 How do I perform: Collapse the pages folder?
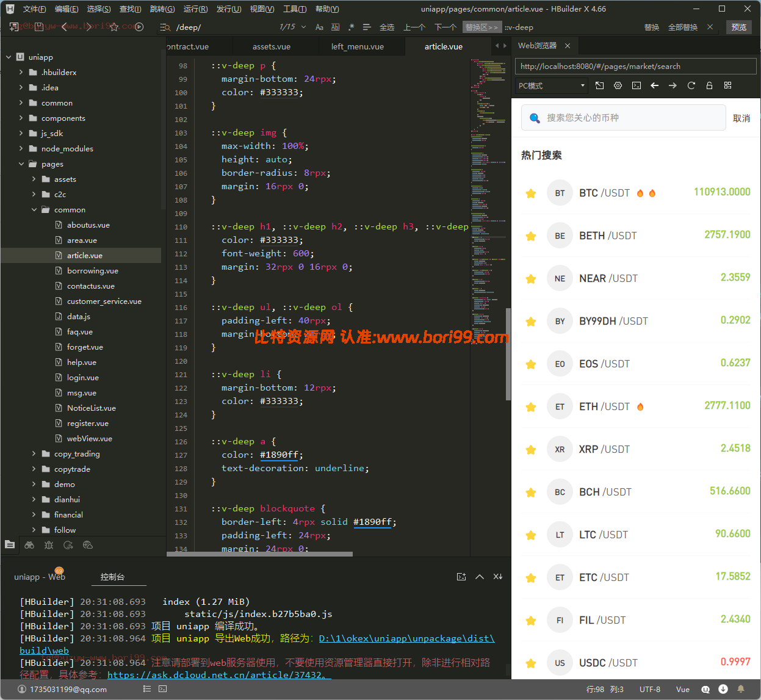tap(21, 164)
